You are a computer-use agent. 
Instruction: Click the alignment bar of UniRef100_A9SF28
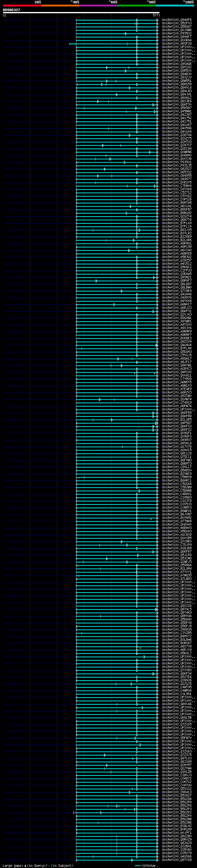pos(114,44)
